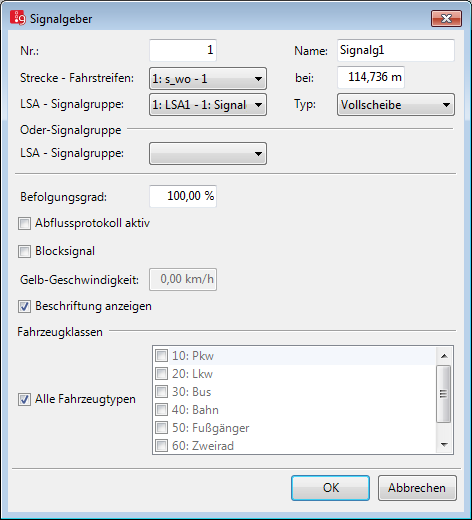Toggle Abflussprotokoll aktiv checkbox

[24, 223]
